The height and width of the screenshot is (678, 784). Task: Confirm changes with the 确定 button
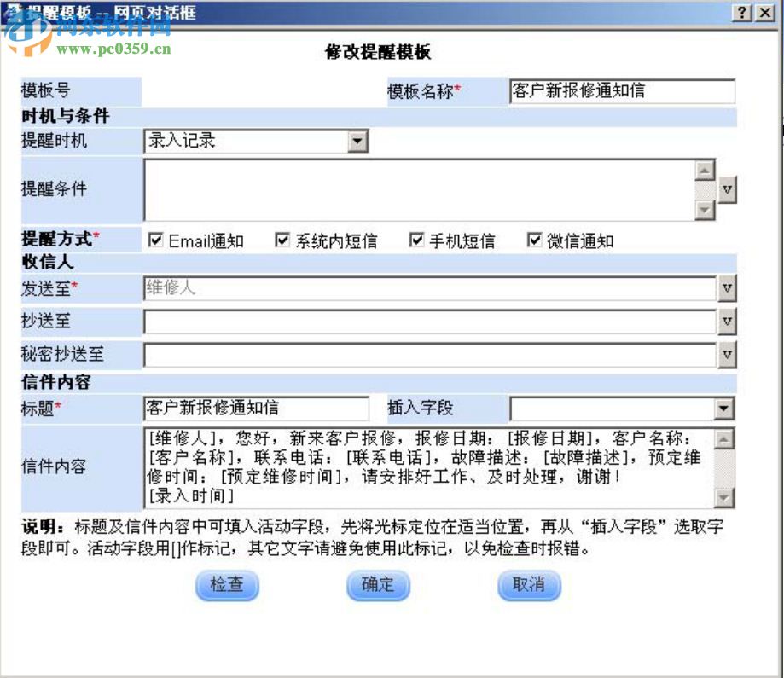coord(377,586)
